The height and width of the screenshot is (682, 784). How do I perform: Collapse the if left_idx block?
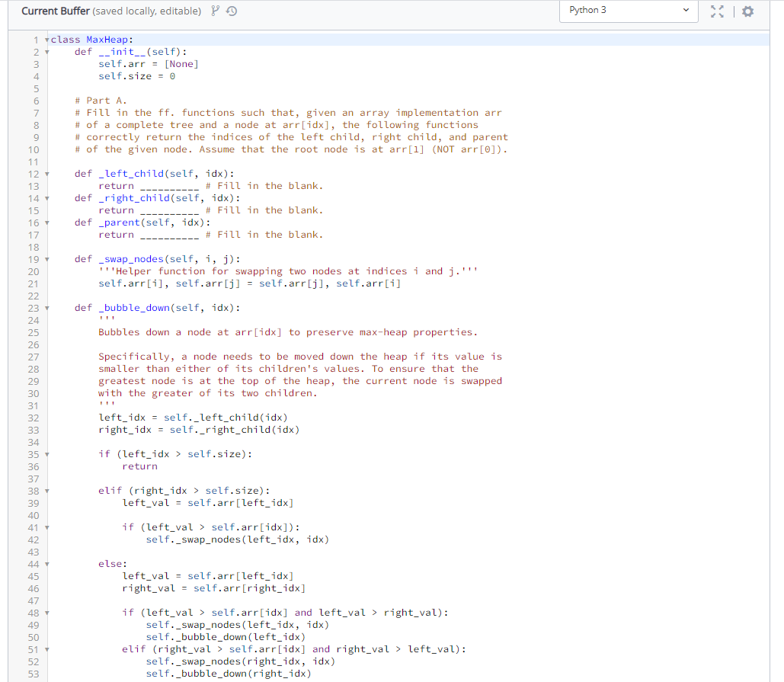47,453
